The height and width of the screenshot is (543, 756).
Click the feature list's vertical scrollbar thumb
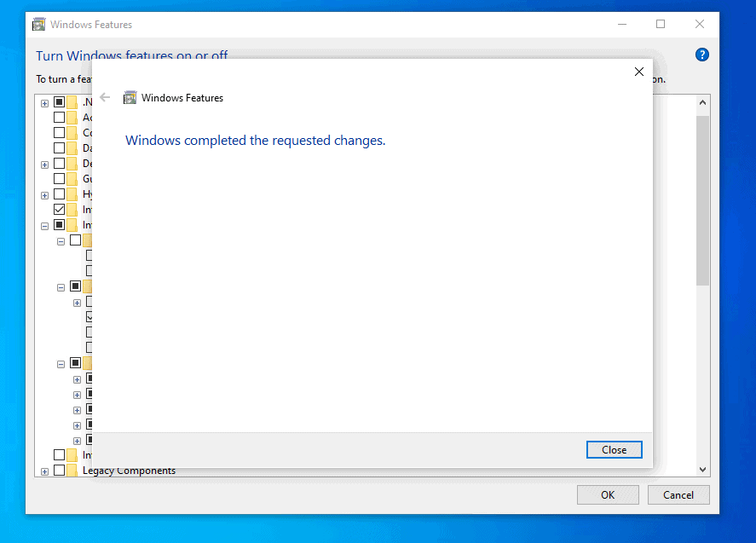702,200
